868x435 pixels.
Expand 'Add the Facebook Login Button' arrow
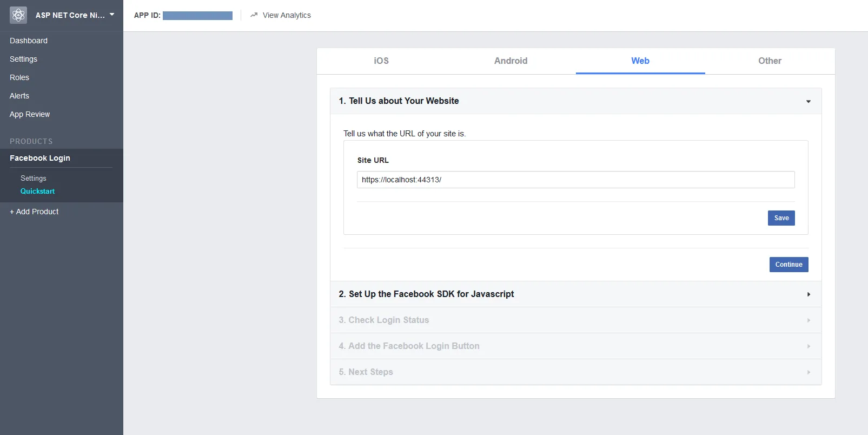click(809, 346)
